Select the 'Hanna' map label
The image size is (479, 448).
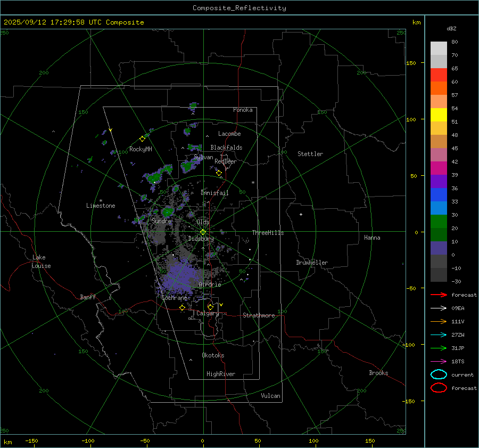372,238
